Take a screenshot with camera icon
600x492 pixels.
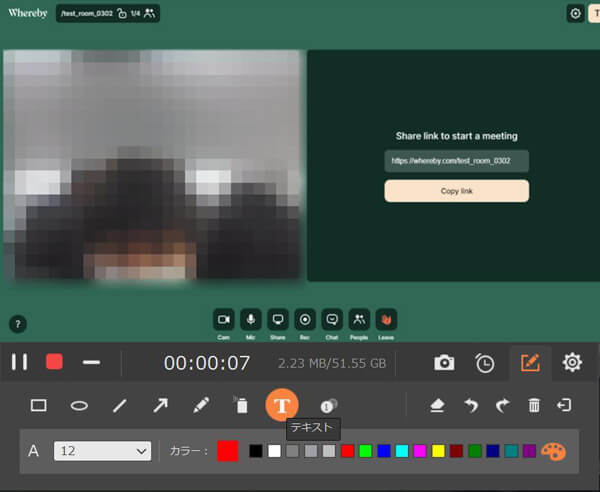444,362
